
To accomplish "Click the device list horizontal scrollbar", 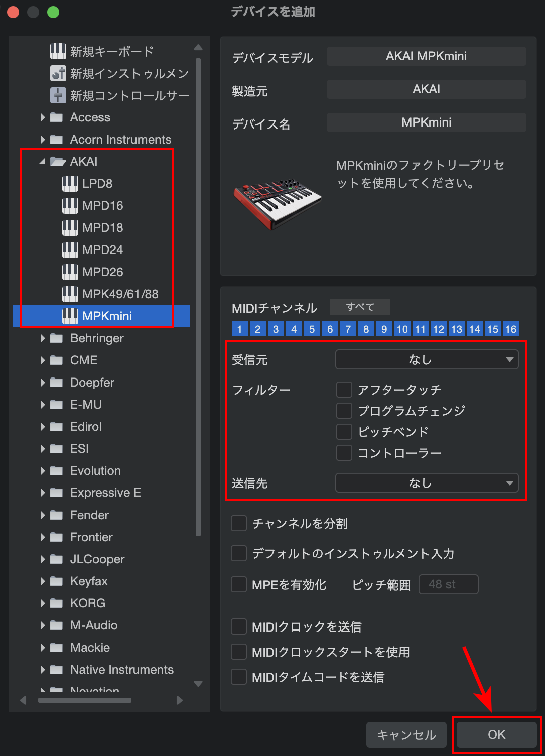I will coord(85,700).
